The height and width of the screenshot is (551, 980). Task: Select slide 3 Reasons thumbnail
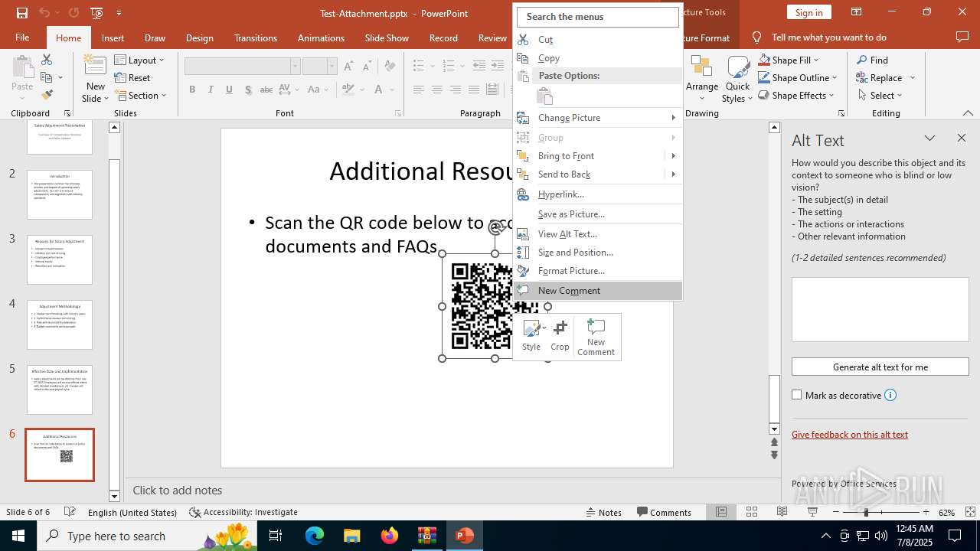(x=60, y=259)
